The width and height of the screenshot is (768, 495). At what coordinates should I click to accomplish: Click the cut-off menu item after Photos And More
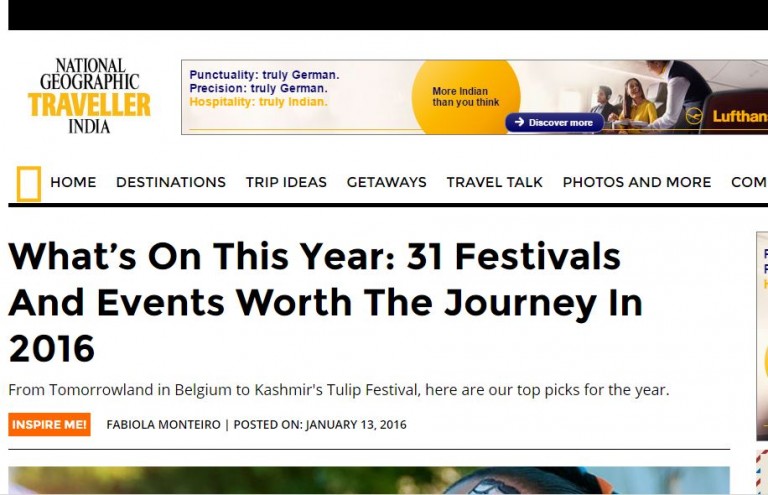pos(749,182)
